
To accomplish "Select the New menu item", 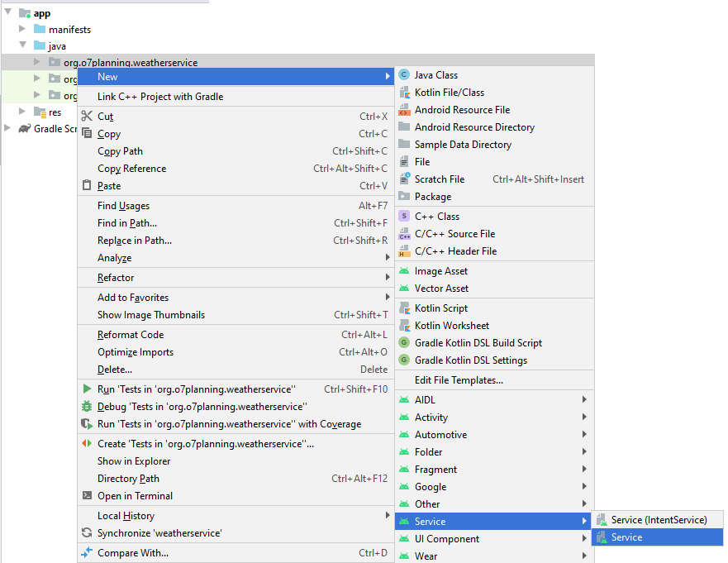I will [236, 77].
